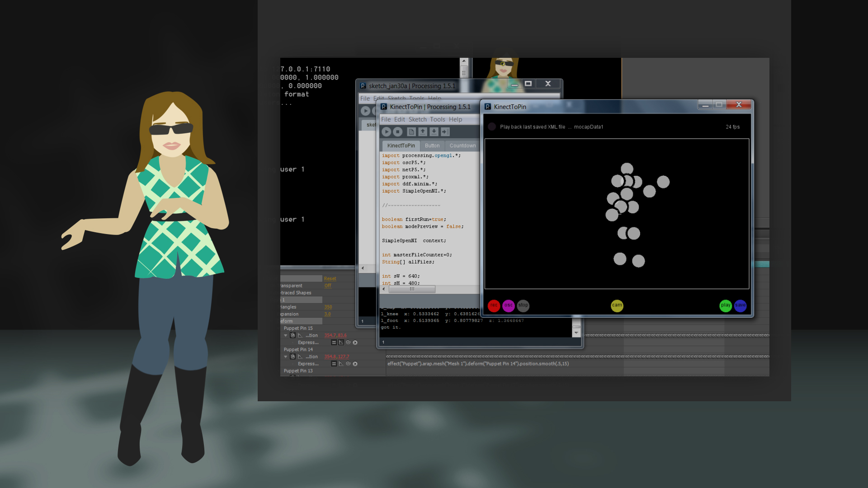The height and width of the screenshot is (488, 868).
Task: Edit the Triangles value of 350
Action: (328, 307)
